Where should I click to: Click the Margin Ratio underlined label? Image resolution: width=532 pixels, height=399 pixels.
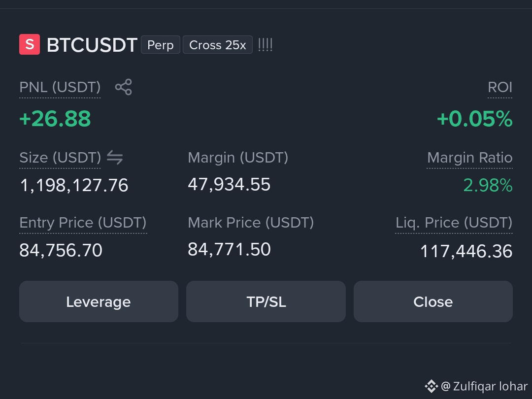coord(470,158)
